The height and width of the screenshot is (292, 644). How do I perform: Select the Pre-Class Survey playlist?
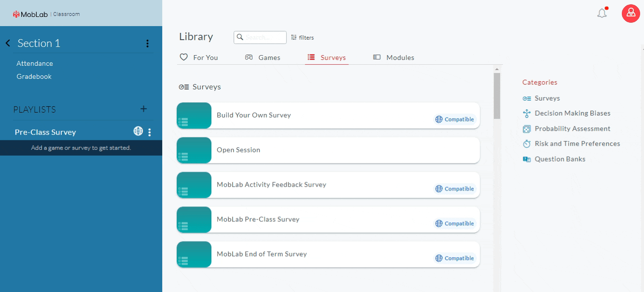[45, 132]
